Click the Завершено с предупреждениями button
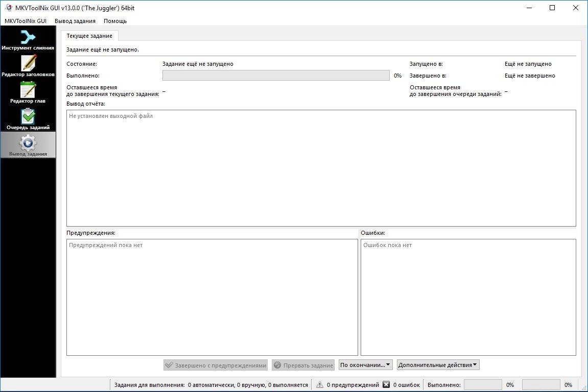Screen dimensions: 588x392 216,365
